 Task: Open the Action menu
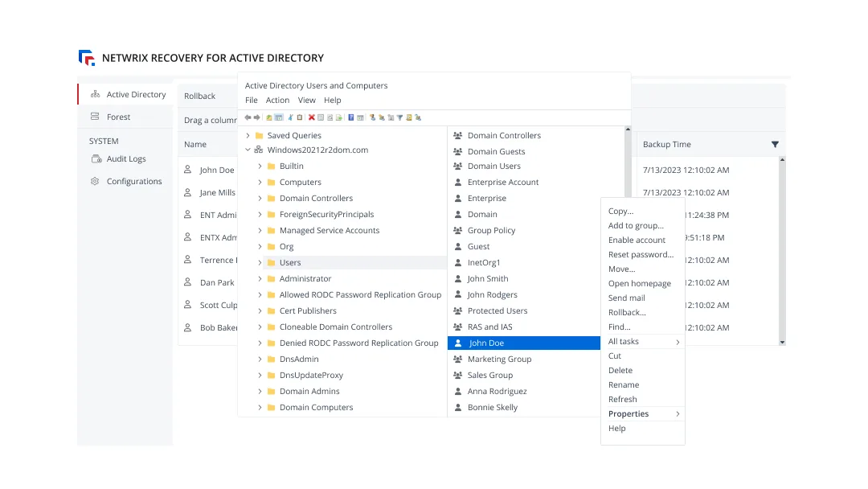(x=277, y=101)
